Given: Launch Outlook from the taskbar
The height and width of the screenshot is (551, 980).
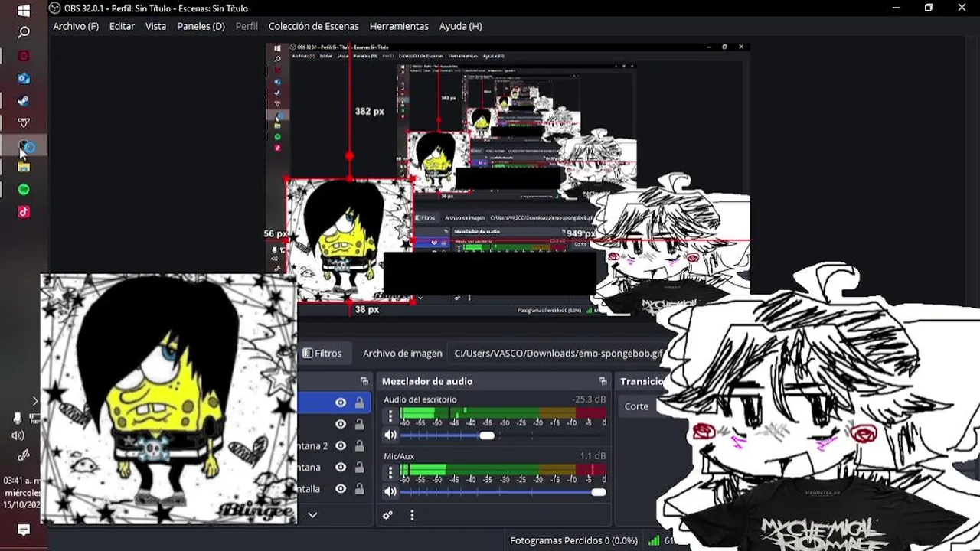Looking at the screenshot, I should [x=24, y=78].
